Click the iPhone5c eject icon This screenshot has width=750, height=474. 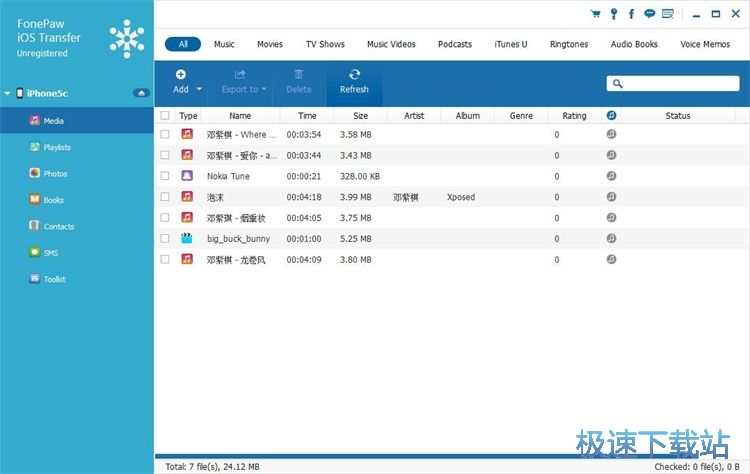(141, 93)
